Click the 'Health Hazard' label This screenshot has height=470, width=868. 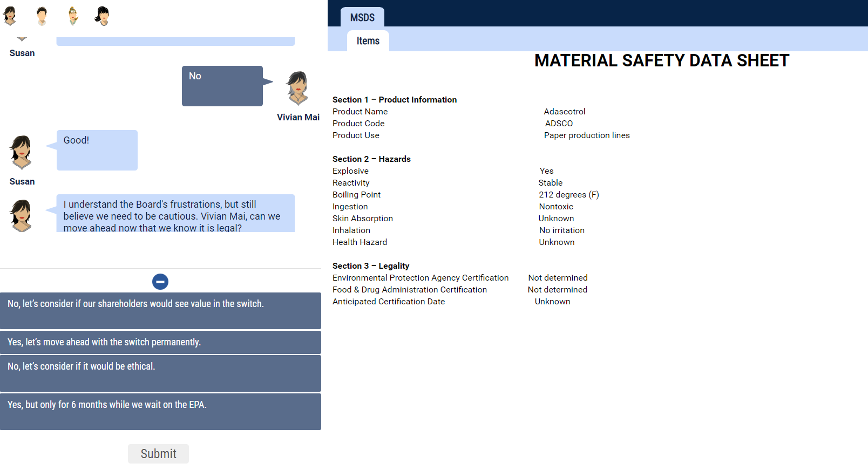[x=360, y=242]
